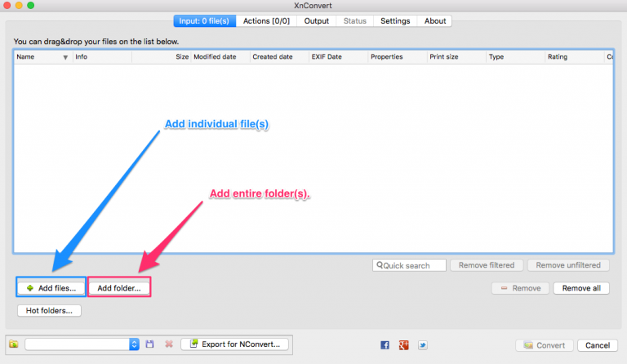Open the load script folder icon

point(14,344)
